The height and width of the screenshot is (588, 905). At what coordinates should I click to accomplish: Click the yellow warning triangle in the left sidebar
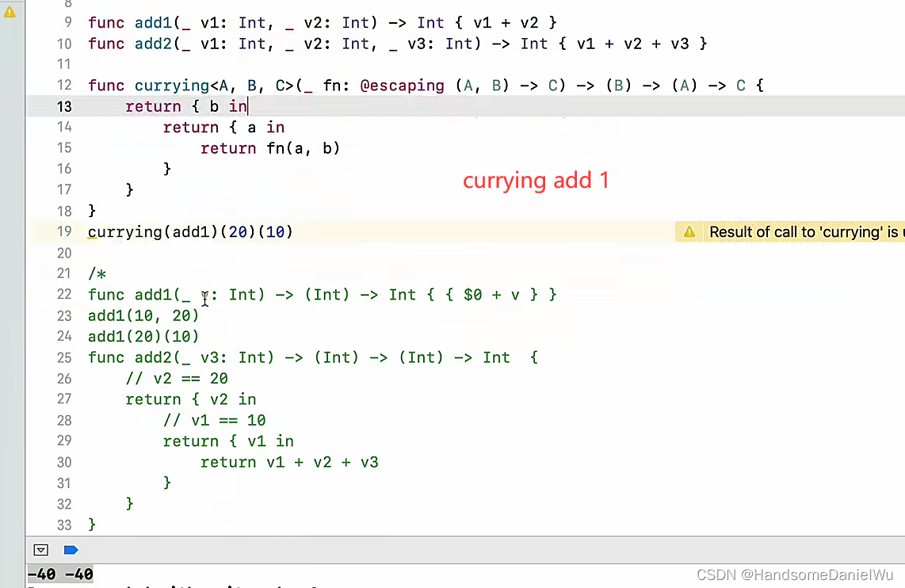point(10,11)
